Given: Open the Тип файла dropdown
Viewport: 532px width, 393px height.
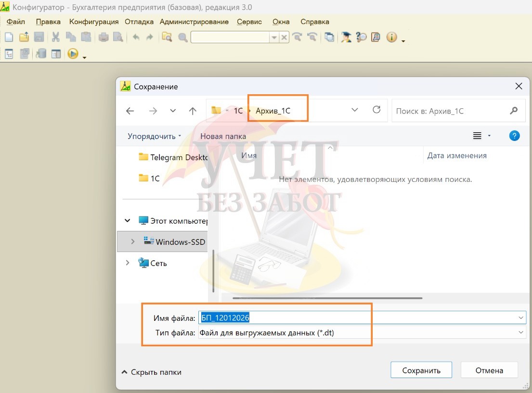Looking at the screenshot, I should tap(521, 332).
